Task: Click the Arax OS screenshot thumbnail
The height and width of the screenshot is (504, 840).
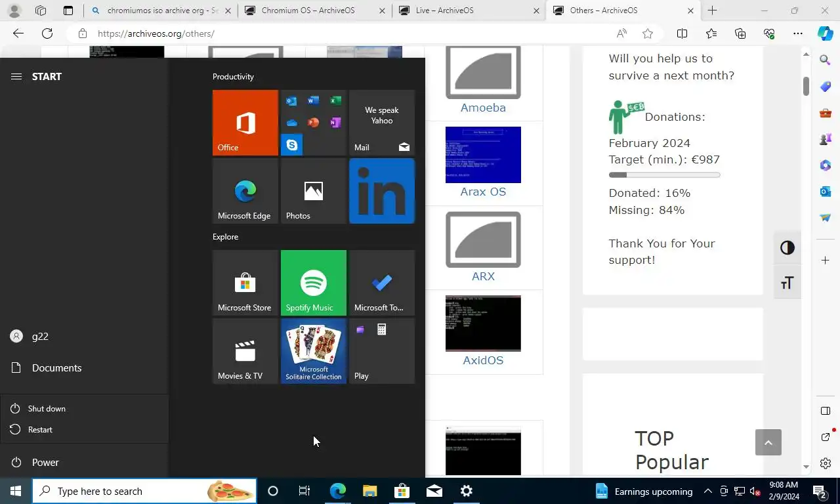Action: (483, 155)
